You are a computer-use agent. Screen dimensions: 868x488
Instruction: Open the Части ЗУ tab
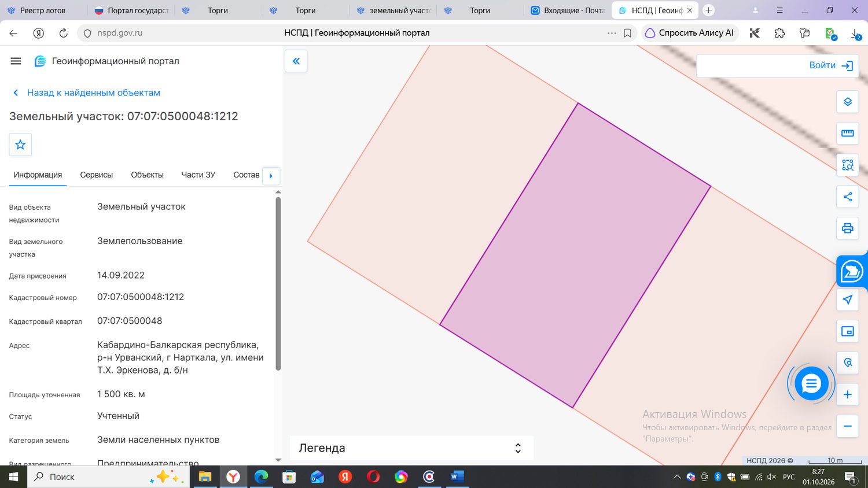pyautogui.click(x=198, y=175)
